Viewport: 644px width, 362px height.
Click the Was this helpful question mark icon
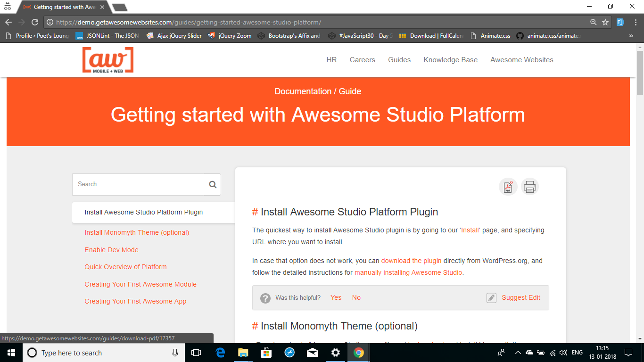click(x=266, y=298)
